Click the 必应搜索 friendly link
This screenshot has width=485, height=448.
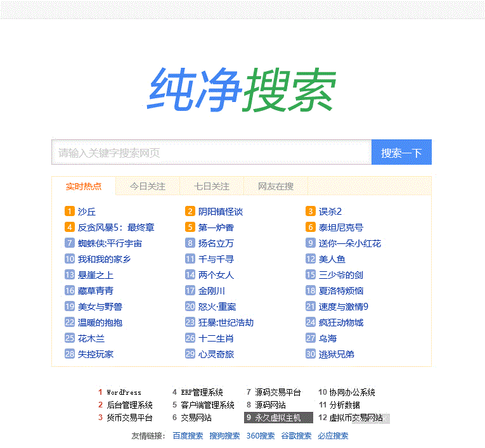click(333, 436)
